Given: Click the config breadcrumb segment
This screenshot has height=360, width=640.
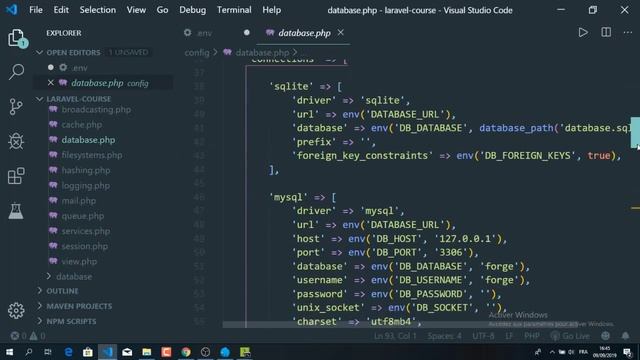Looking at the screenshot, I should 197,53.
